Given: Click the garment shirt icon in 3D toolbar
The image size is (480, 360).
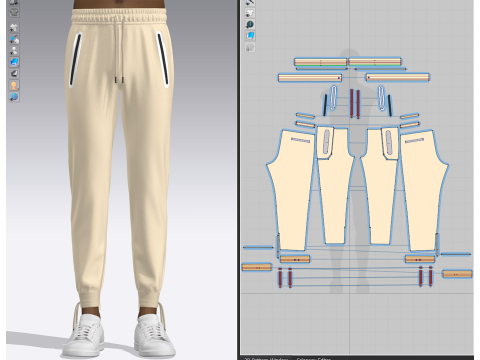Looking at the screenshot, I should (14, 12).
